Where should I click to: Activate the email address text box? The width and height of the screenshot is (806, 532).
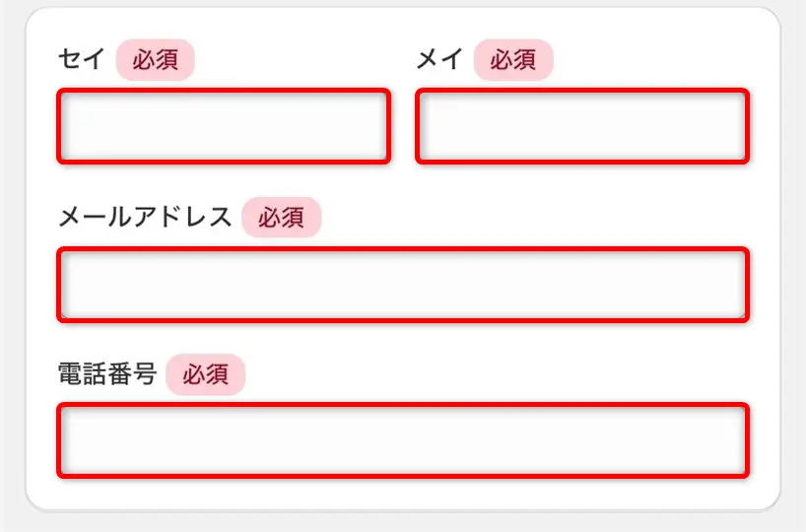[x=402, y=285]
